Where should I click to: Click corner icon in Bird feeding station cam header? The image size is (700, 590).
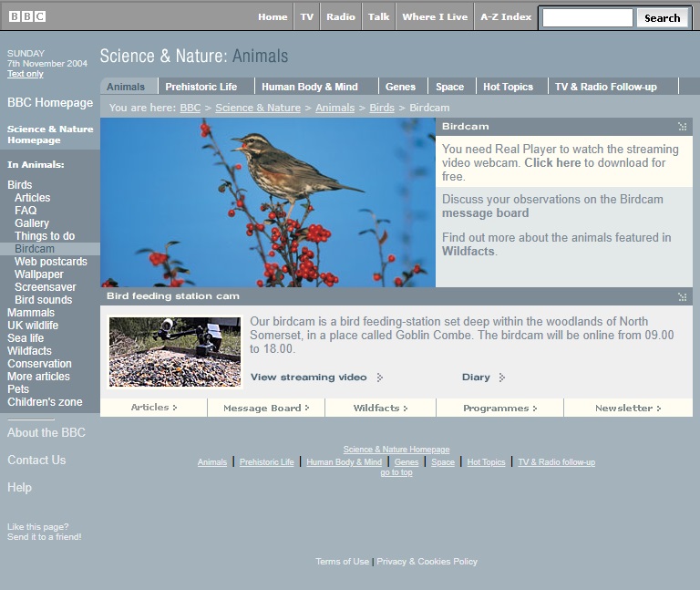pos(682,296)
